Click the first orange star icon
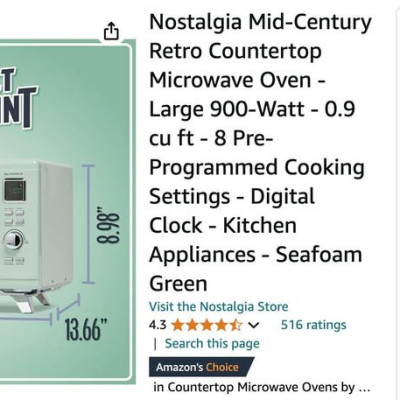 pos(178,325)
